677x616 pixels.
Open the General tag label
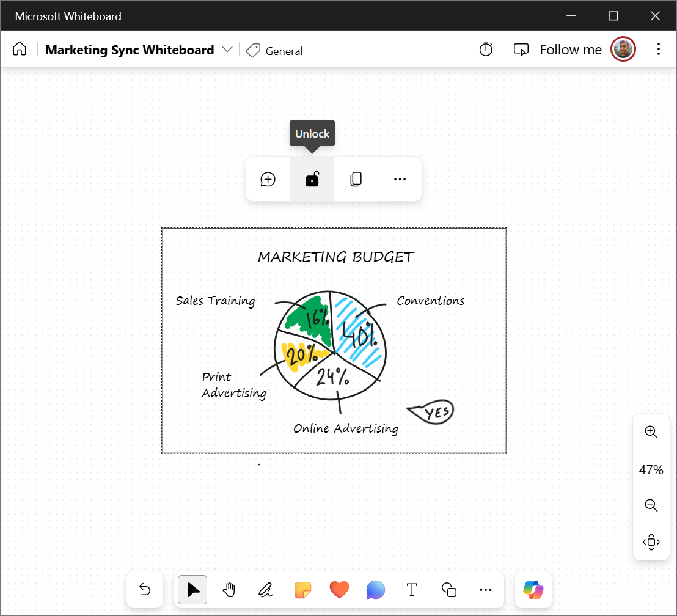tap(274, 51)
